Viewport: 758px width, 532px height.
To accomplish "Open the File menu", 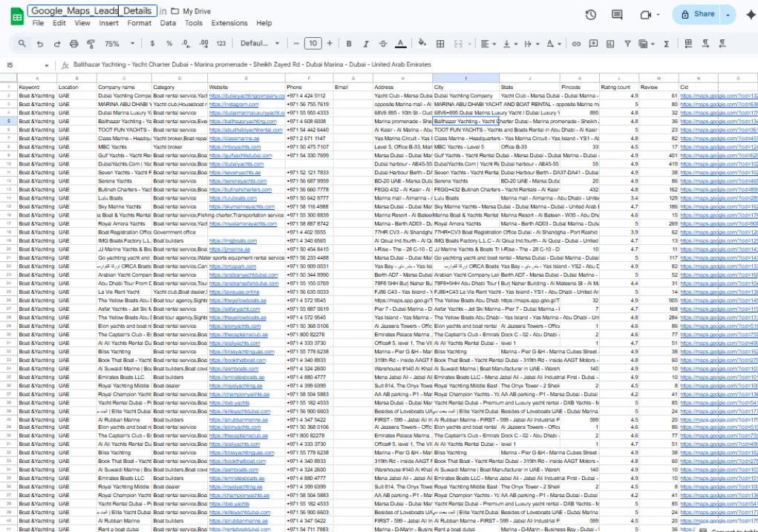I will coord(38,23).
